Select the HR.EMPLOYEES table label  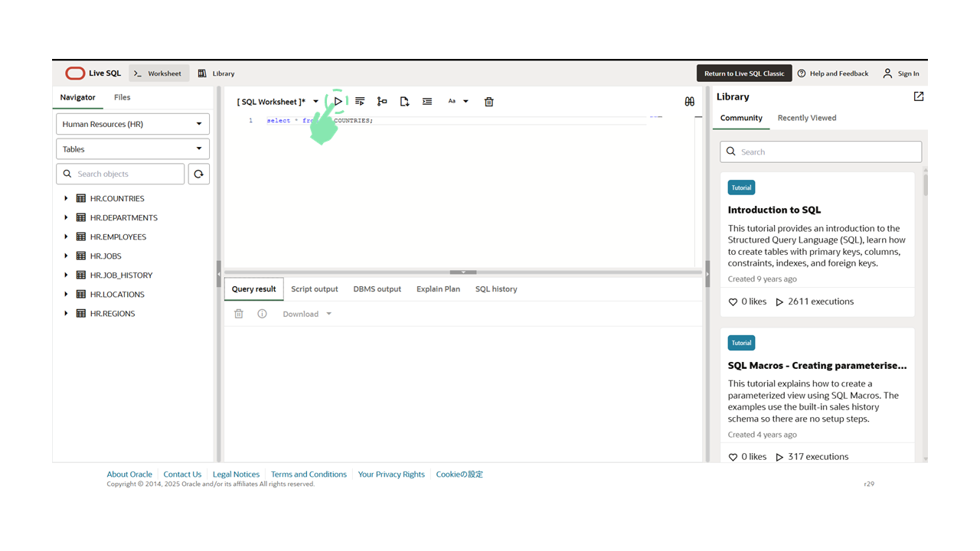(x=118, y=236)
